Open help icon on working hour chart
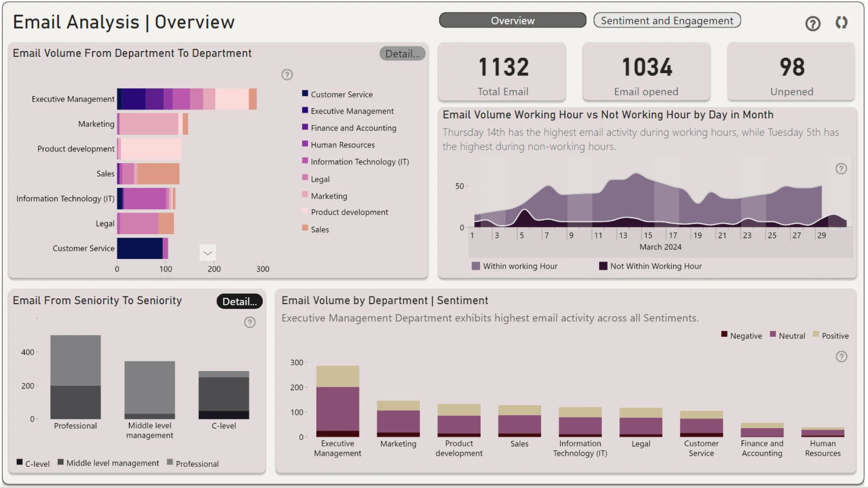The image size is (868, 488). (x=841, y=169)
